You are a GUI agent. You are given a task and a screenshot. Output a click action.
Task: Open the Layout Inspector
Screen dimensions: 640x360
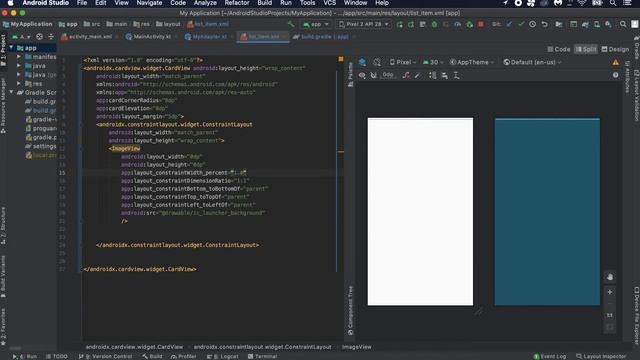click(x=601, y=356)
